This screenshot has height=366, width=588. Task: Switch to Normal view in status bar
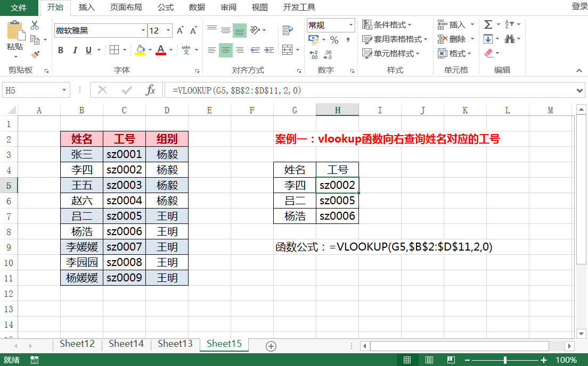pyautogui.click(x=407, y=360)
